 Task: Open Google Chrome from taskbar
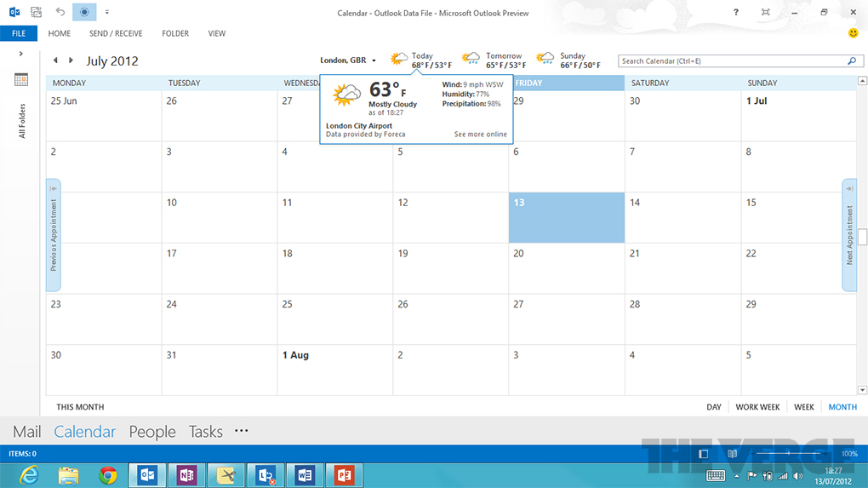click(x=108, y=475)
